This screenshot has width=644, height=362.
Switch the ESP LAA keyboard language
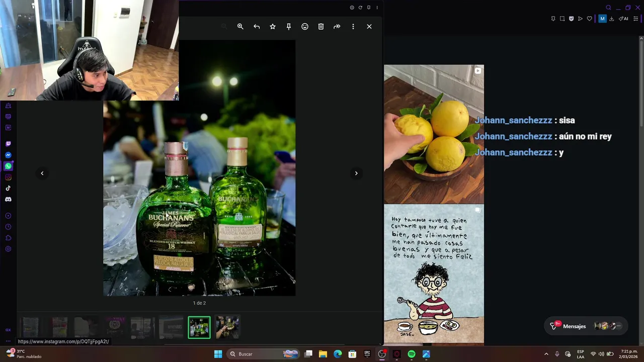[x=581, y=354]
